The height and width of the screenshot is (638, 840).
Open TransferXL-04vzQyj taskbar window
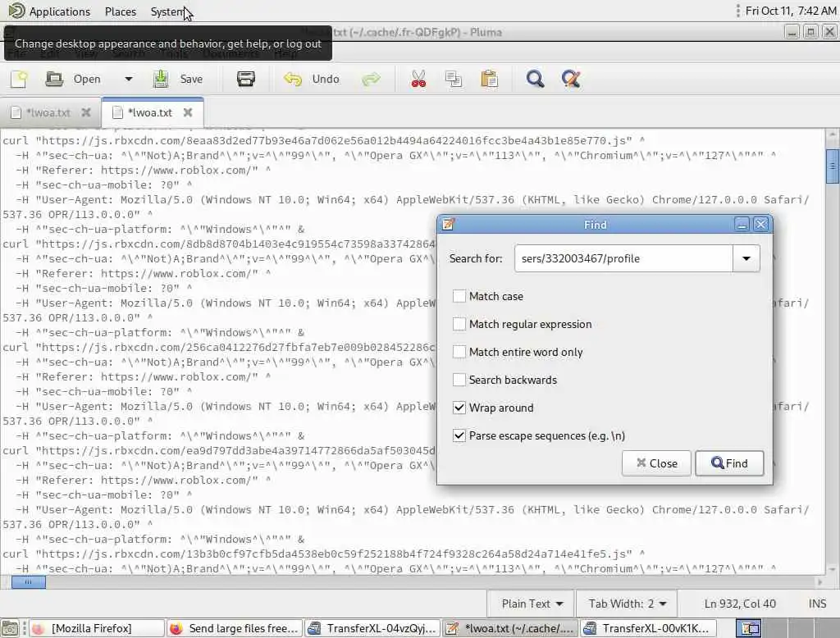click(x=372, y=628)
